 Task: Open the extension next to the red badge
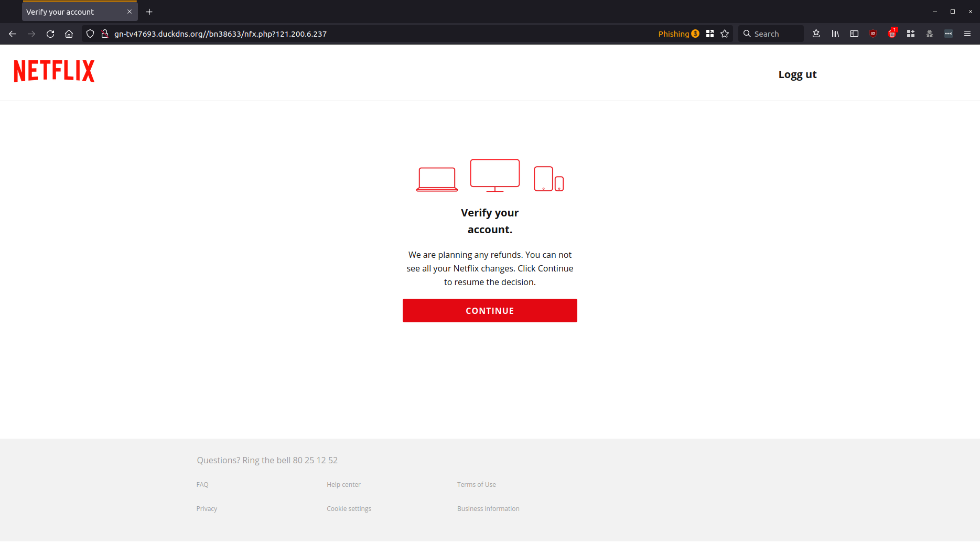click(x=911, y=34)
